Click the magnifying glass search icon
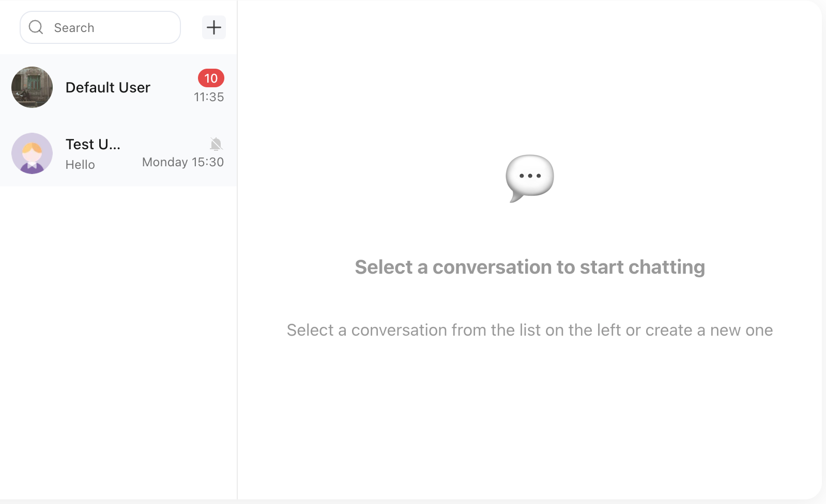Viewport: 826px width, 504px height. (x=36, y=27)
